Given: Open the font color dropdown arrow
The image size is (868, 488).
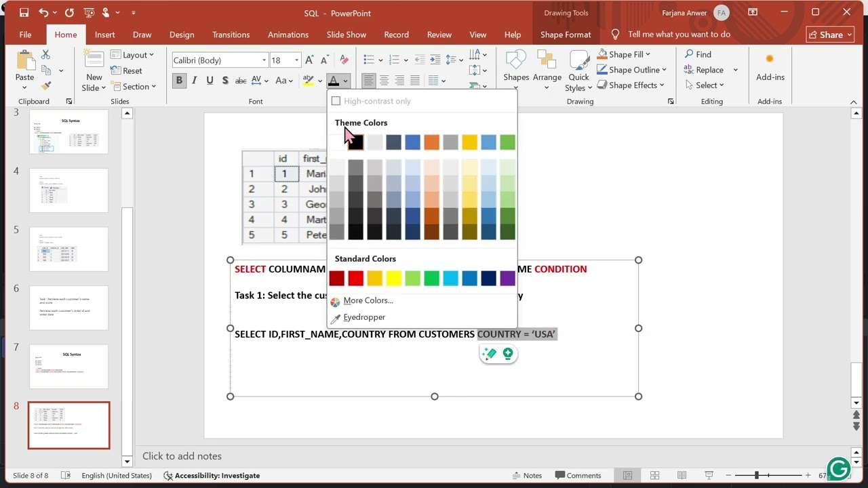Looking at the screenshot, I should (x=345, y=81).
